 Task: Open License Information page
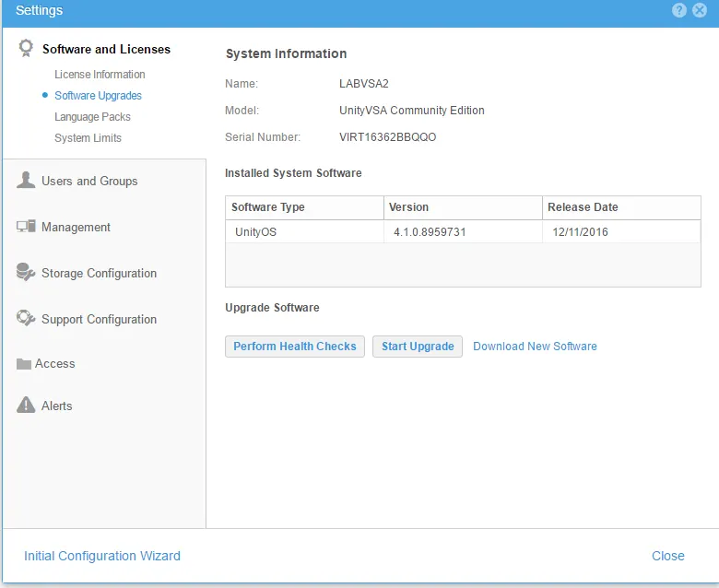(100, 75)
